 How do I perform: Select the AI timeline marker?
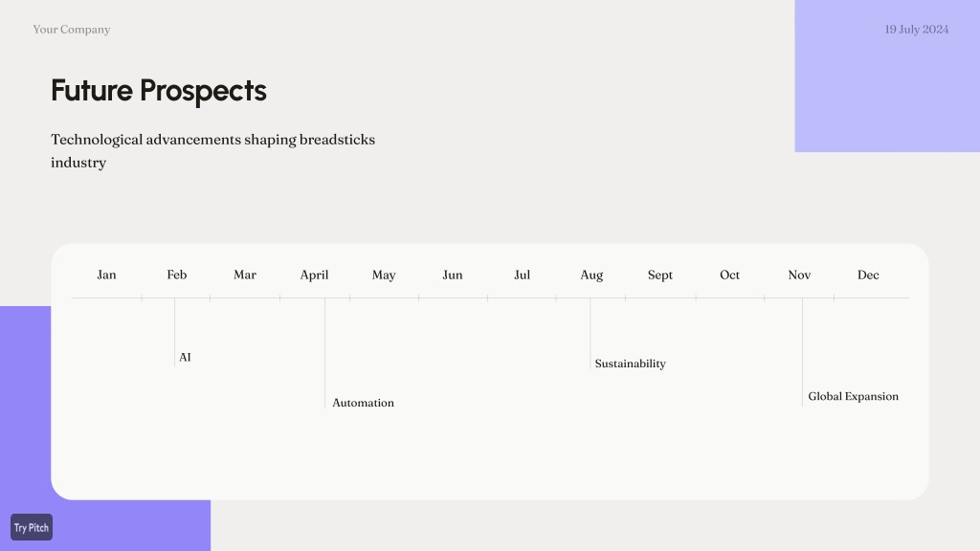coord(185,358)
